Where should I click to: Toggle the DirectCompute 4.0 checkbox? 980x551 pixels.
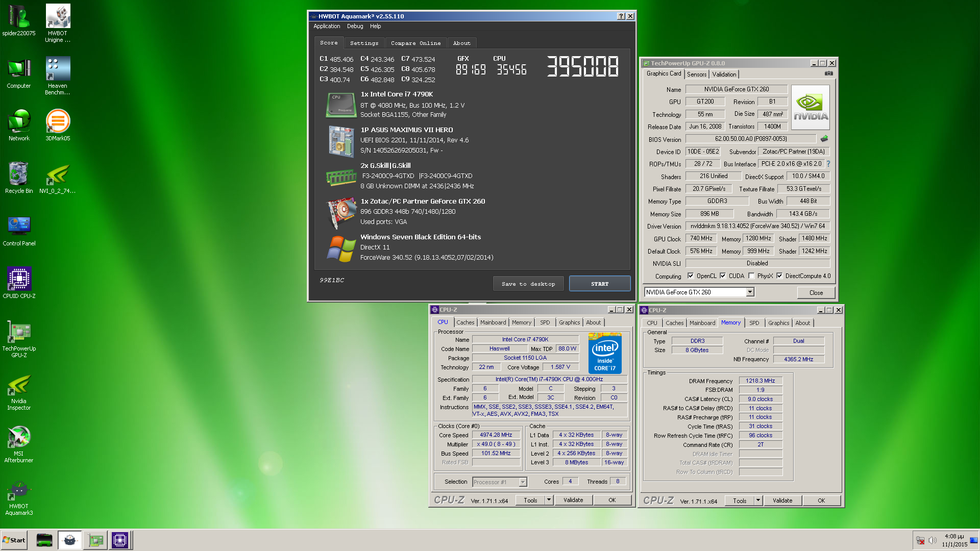coord(779,276)
